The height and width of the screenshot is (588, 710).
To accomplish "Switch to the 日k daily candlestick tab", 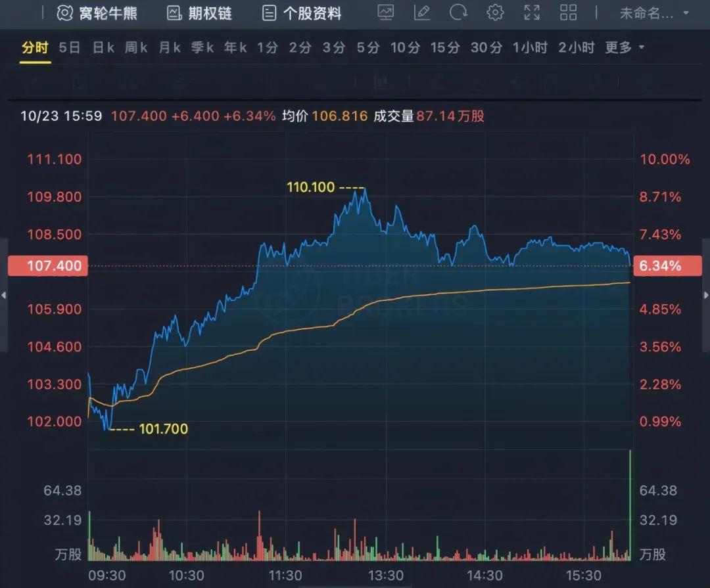I will (x=103, y=47).
